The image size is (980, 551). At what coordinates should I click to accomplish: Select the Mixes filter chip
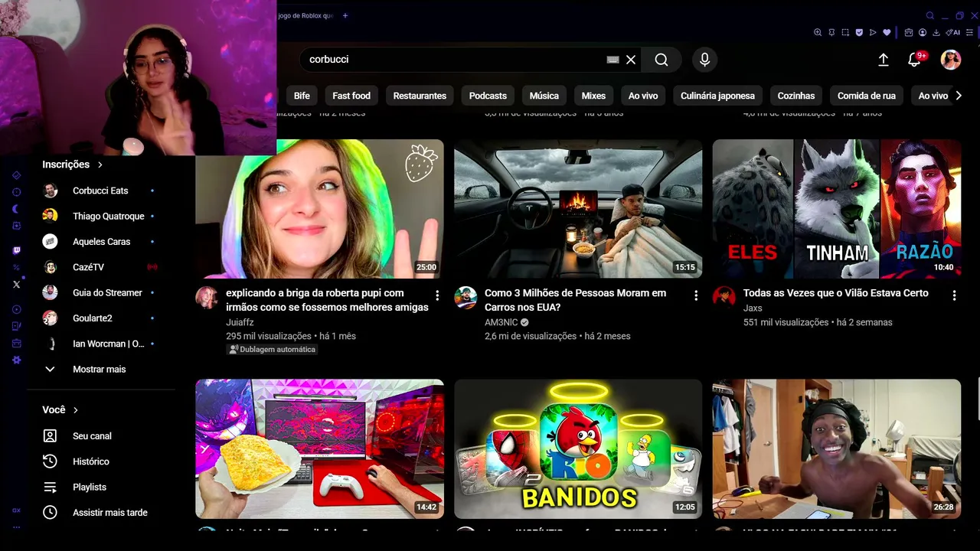click(593, 96)
